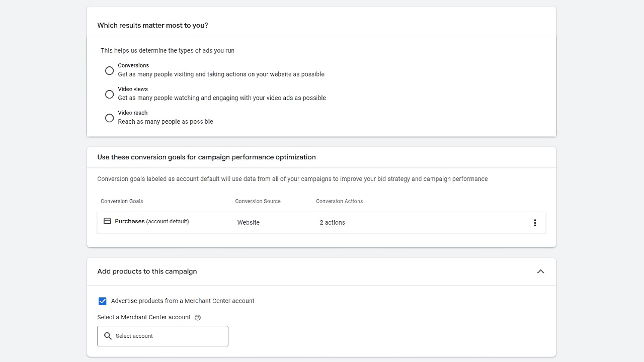644x362 pixels.
Task: Choose the Video views radio option
Action: (x=109, y=94)
